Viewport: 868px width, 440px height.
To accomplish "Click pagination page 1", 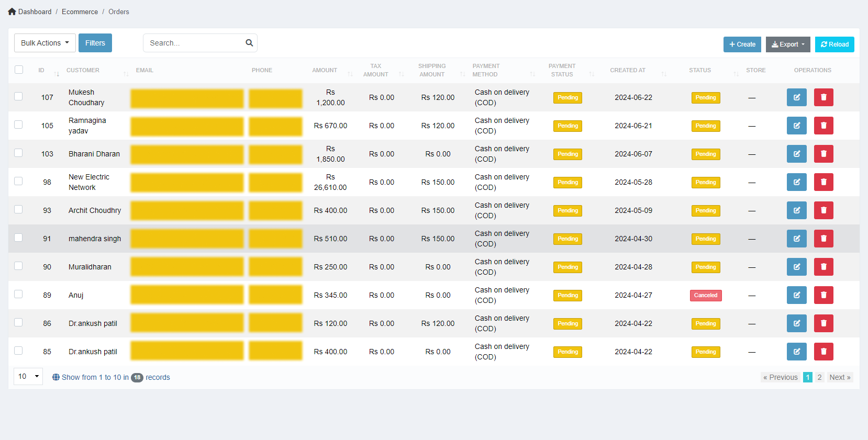I will tap(807, 377).
